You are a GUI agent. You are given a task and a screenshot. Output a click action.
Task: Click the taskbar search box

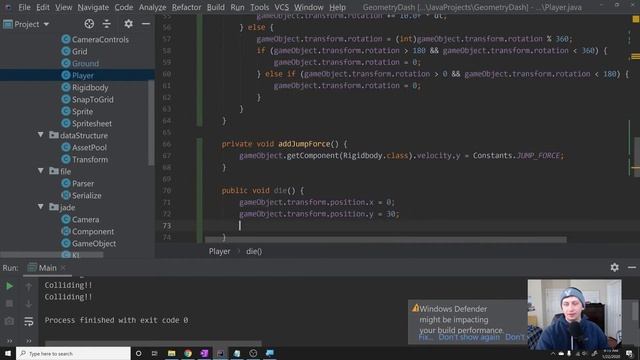(x=73, y=353)
